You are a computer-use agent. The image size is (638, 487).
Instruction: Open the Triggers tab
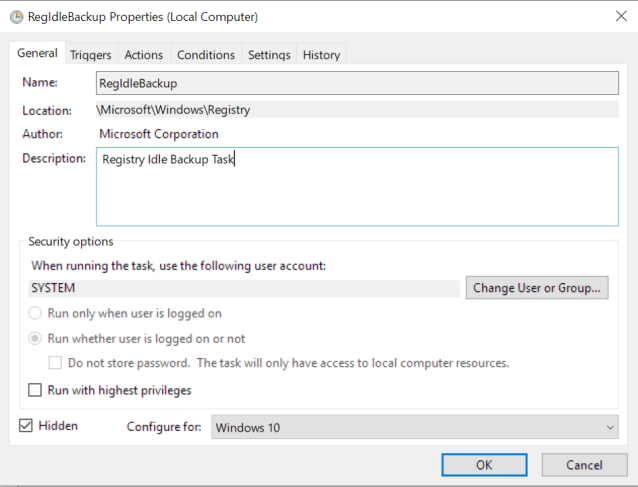[x=90, y=55]
